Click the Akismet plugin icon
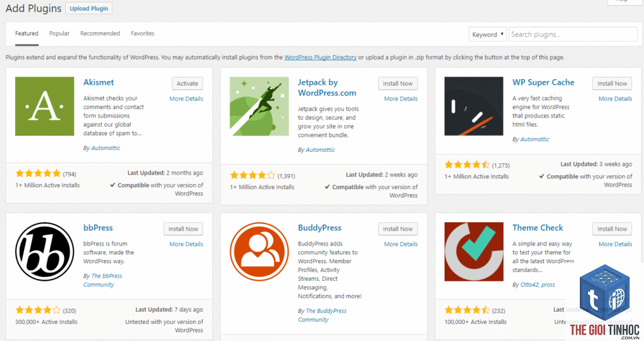The width and height of the screenshot is (644, 341). pos(45,106)
